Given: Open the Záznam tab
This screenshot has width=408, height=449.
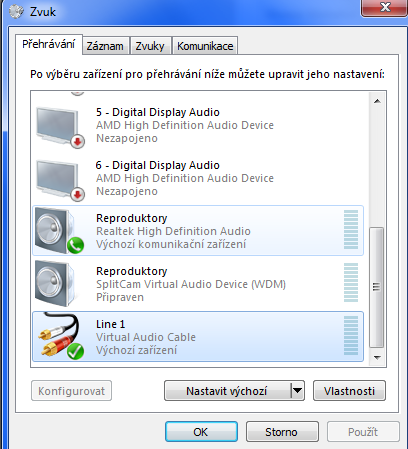Looking at the screenshot, I should (x=105, y=46).
